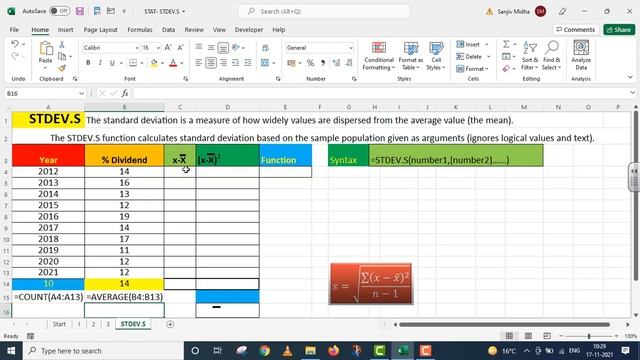Screen dimensions: 640x360
Task: Click the Search box in title bar
Action: 324,11
